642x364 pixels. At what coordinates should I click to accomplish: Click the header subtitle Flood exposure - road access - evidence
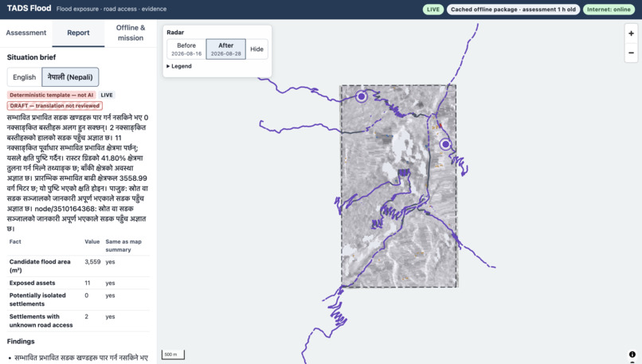112,9
